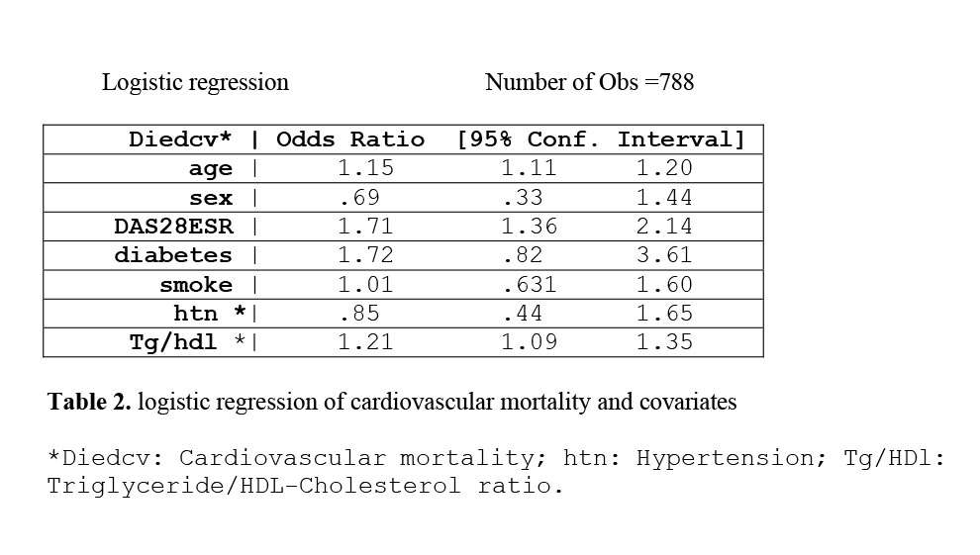The height and width of the screenshot is (555, 980).
Task: Select the diabetes upper bound value 3.61
Action: [x=664, y=255]
